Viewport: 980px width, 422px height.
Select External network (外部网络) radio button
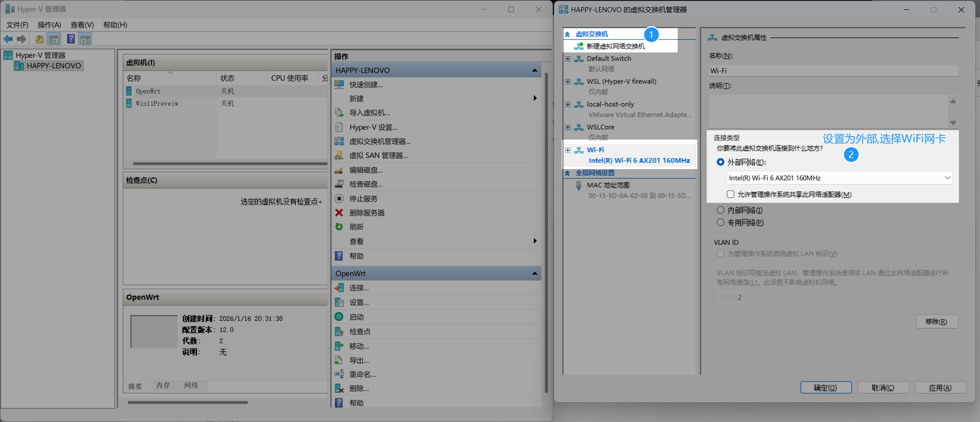tap(721, 162)
